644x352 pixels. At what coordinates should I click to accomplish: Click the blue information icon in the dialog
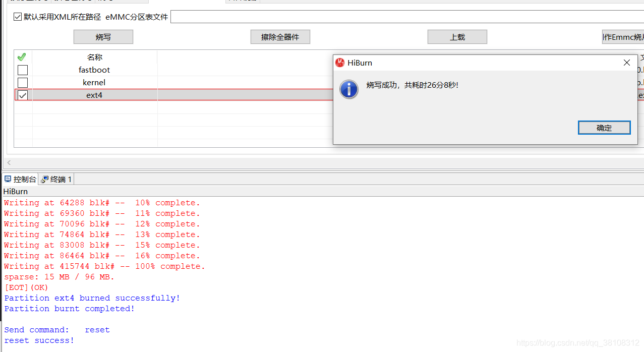[348, 89]
